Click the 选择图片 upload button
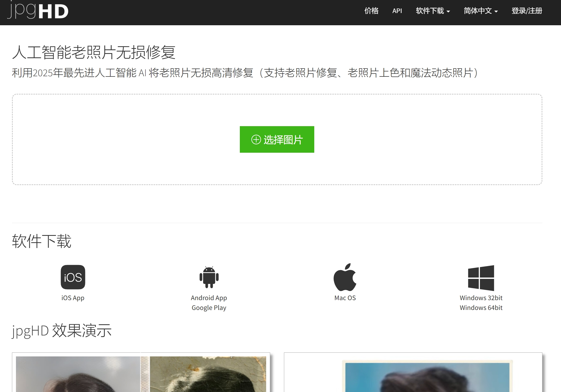Image resolution: width=561 pixels, height=392 pixels. click(x=277, y=139)
